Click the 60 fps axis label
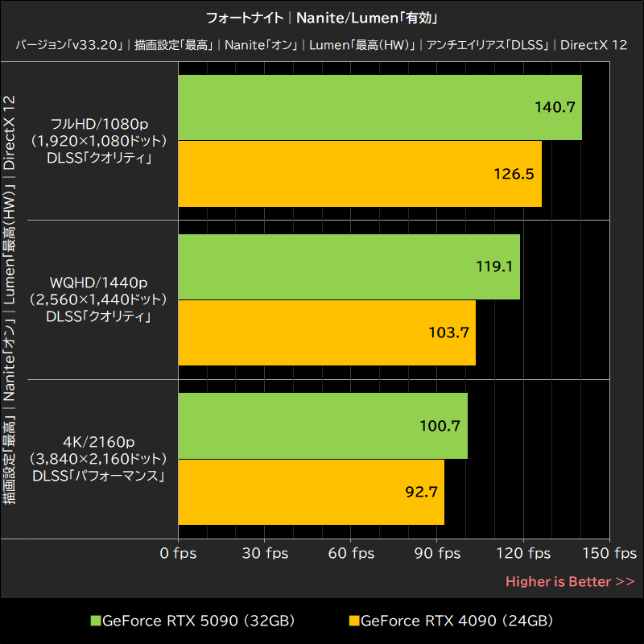Screen dimensions: 644x644 [x=351, y=553]
